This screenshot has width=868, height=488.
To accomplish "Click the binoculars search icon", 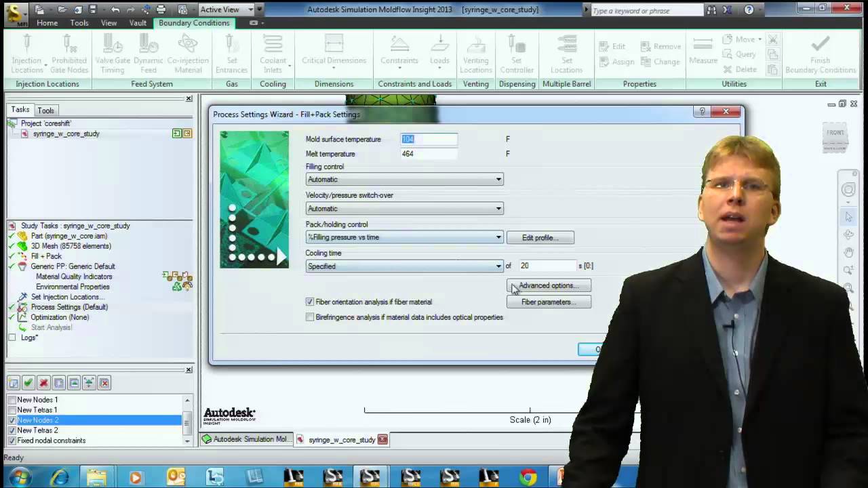I will (x=711, y=10).
